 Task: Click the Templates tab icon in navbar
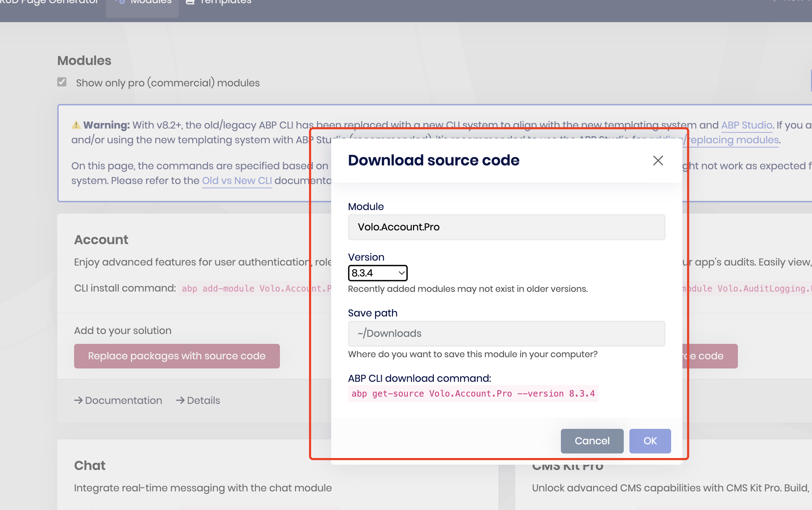[x=190, y=2]
